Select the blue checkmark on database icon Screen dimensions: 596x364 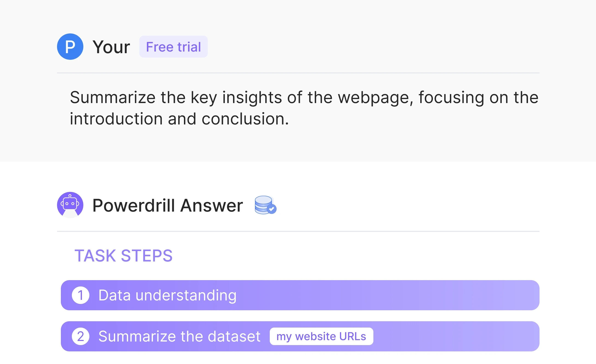coord(272,209)
